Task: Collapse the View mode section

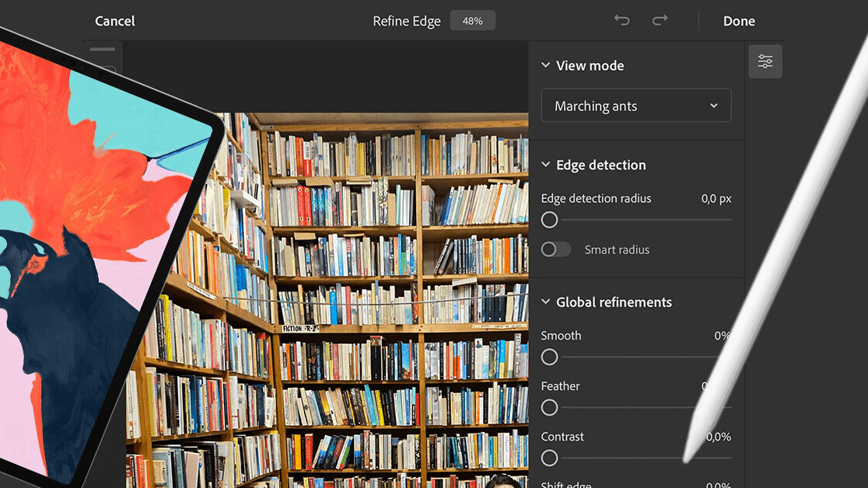Action: [x=546, y=66]
